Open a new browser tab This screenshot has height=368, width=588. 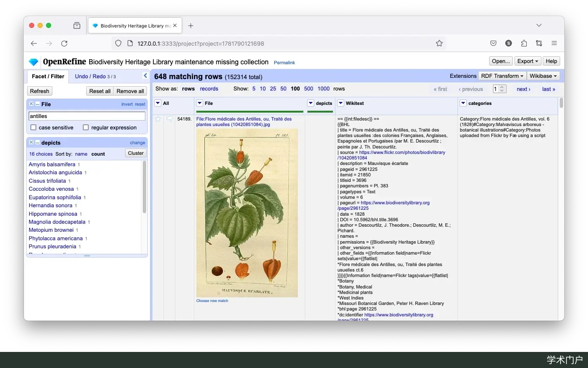point(191,26)
